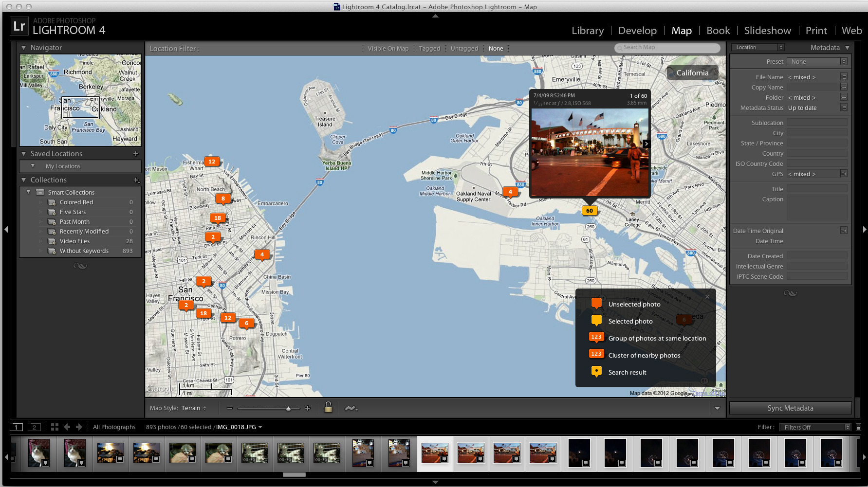Click the GPS field arrow button
Screen dimensions: 868x487
(844, 174)
